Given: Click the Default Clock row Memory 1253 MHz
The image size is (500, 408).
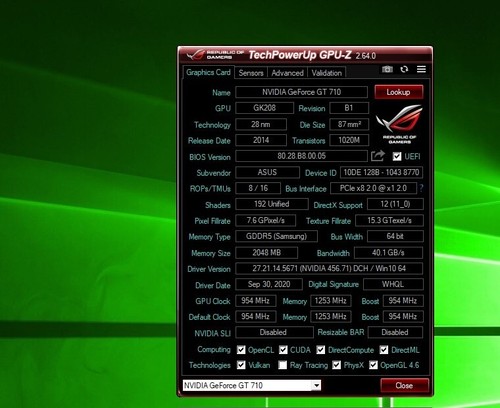Looking at the screenshot, I should coord(330,316).
